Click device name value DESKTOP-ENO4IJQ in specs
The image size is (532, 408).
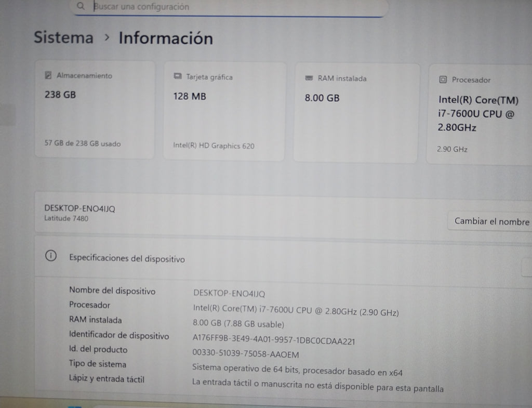[x=229, y=293]
